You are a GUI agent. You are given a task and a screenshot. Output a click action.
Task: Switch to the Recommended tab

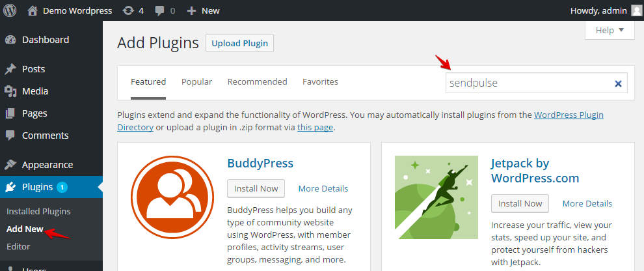(x=257, y=82)
